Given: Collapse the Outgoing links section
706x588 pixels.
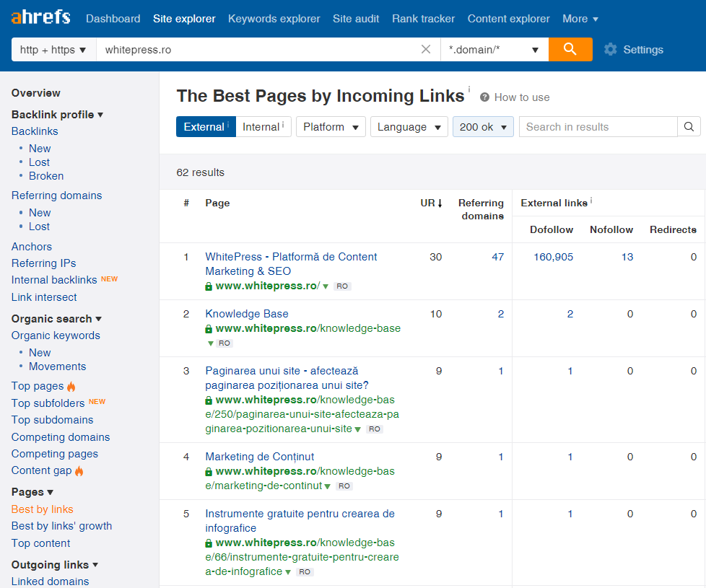Looking at the screenshot, I should click(54, 565).
